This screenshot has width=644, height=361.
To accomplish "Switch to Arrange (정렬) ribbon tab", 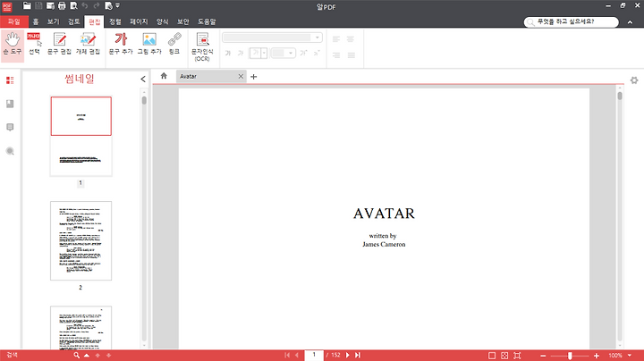I will tap(115, 21).
